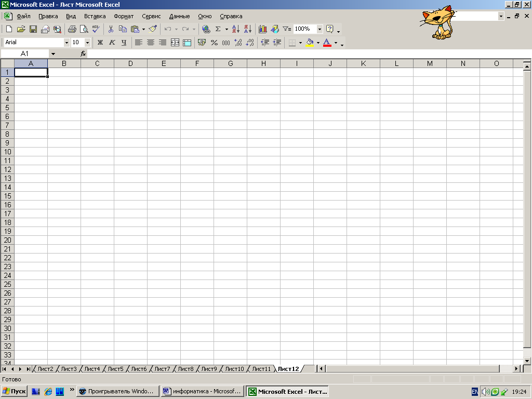Open Print Preview from the toolbar
This screenshot has width=532, height=399.
point(84,29)
